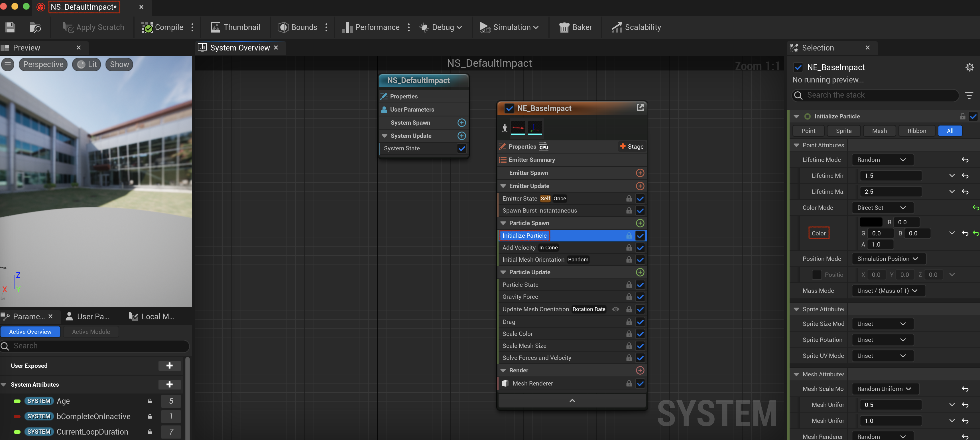Screen dimensions: 980x440
Task: Click the Show viewport button
Action: pos(119,64)
